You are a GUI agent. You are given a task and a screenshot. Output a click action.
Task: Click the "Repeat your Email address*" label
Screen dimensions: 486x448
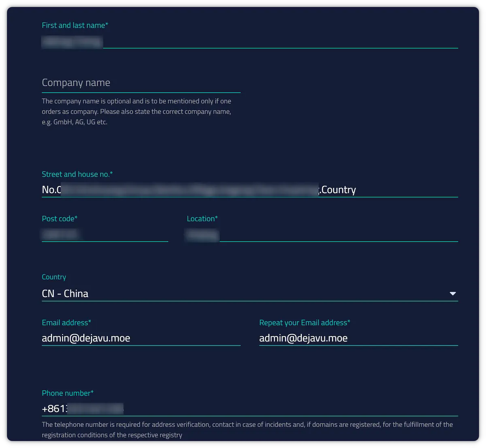[x=305, y=323]
